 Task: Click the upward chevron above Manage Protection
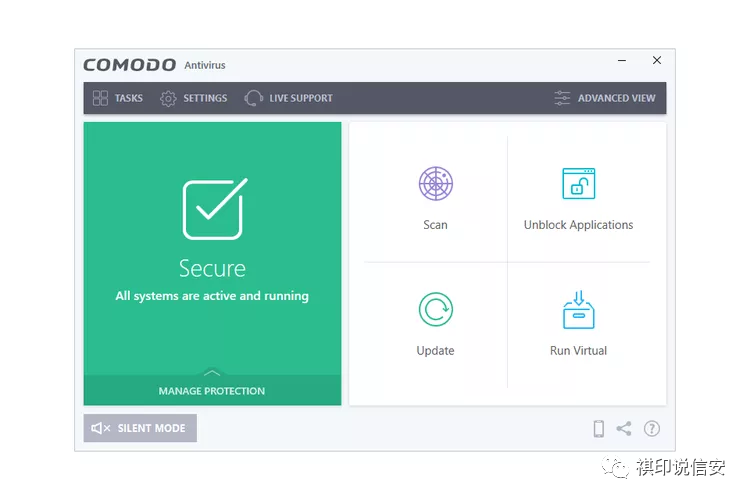pyautogui.click(x=212, y=372)
